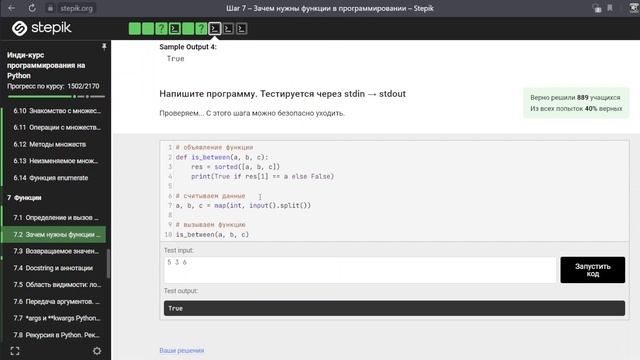Click the bookmark icon in browser bar
This screenshot has height=360, width=640.
coord(610,8)
